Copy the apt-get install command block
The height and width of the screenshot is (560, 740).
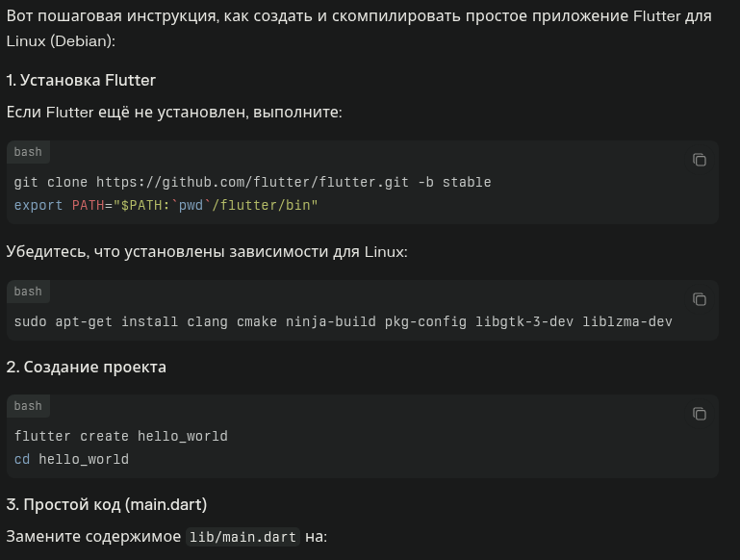700,299
